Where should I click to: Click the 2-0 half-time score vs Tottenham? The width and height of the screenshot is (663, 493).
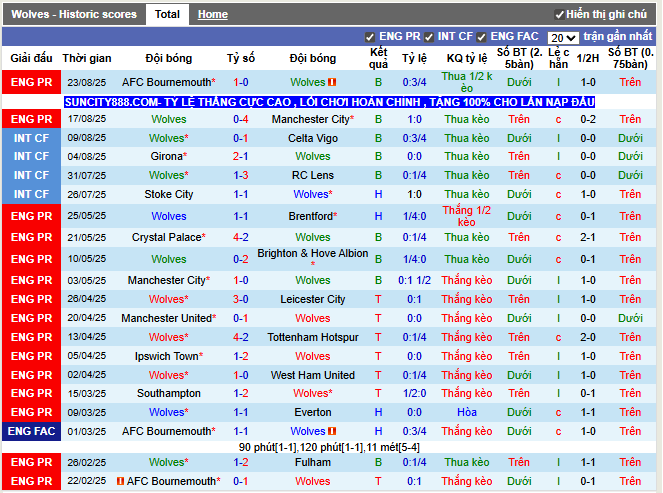pos(588,337)
